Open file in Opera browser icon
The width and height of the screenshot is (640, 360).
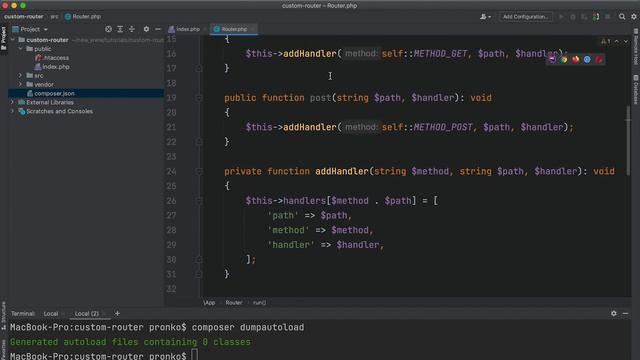click(x=599, y=59)
